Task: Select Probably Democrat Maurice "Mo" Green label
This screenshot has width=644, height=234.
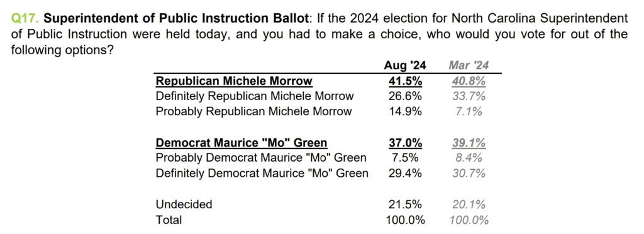Action: 261,158
